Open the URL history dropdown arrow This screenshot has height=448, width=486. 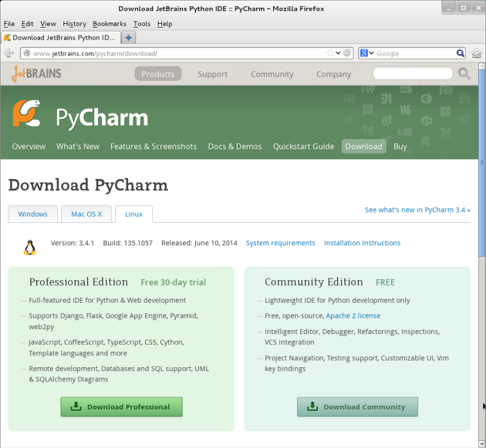[338, 53]
